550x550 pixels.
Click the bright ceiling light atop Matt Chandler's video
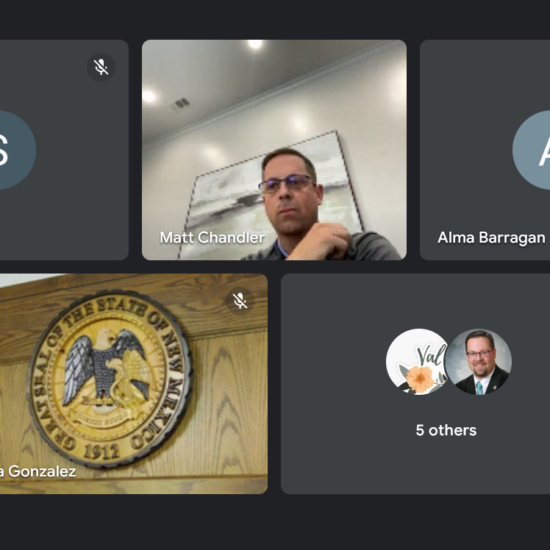[x=255, y=44]
